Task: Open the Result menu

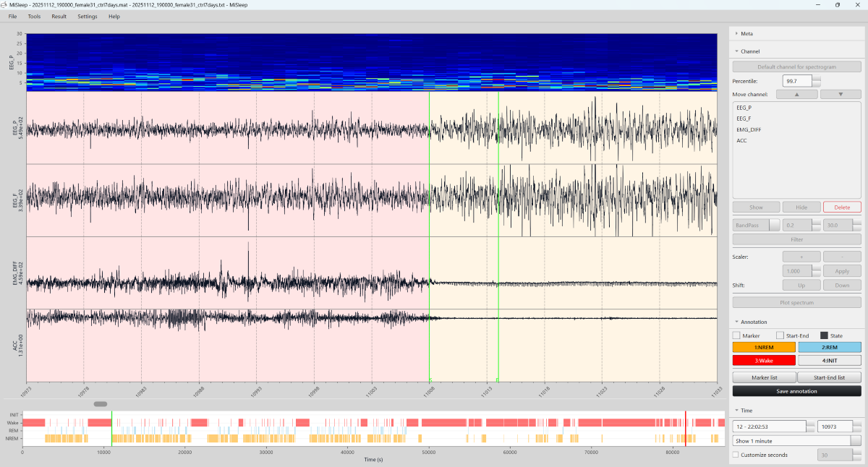Action: click(x=59, y=16)
